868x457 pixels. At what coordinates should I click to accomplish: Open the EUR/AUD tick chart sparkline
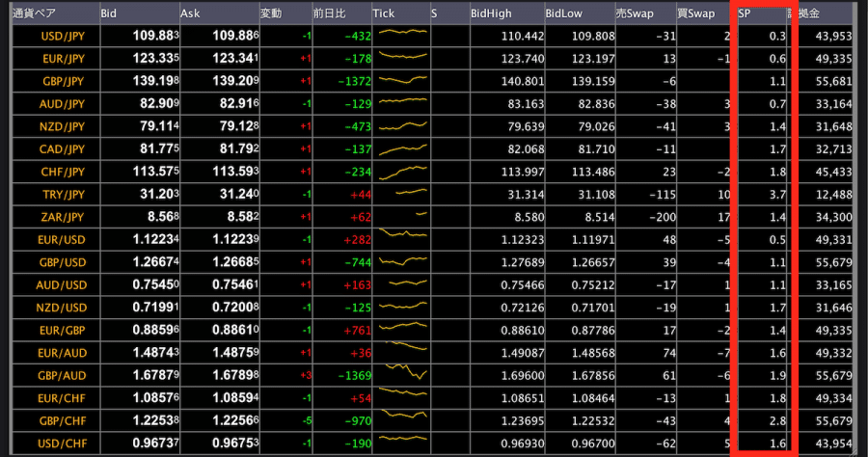(x=406, y=346)
